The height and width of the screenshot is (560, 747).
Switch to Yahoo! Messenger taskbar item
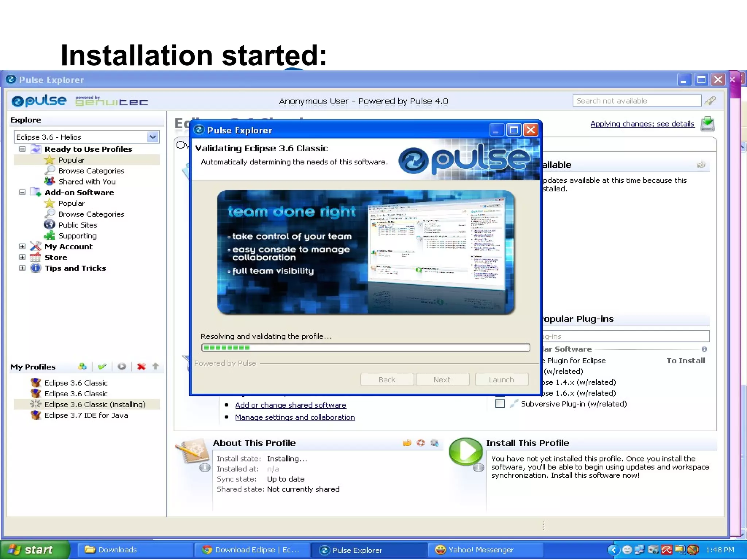(x=485, y=550)
